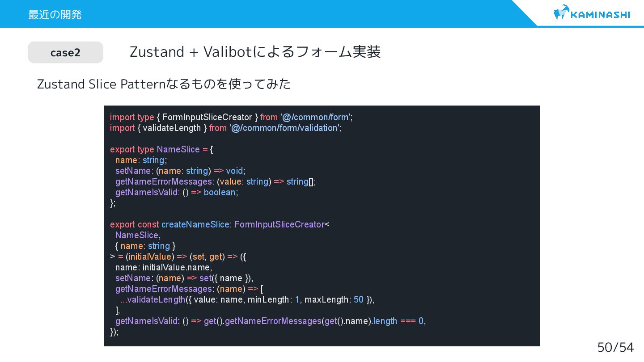The width and height of the screenshot is (644, 362).
Task: Click subtitle Zustand Slice Patternなるものを使ってみた
Action: coord(164,84)
